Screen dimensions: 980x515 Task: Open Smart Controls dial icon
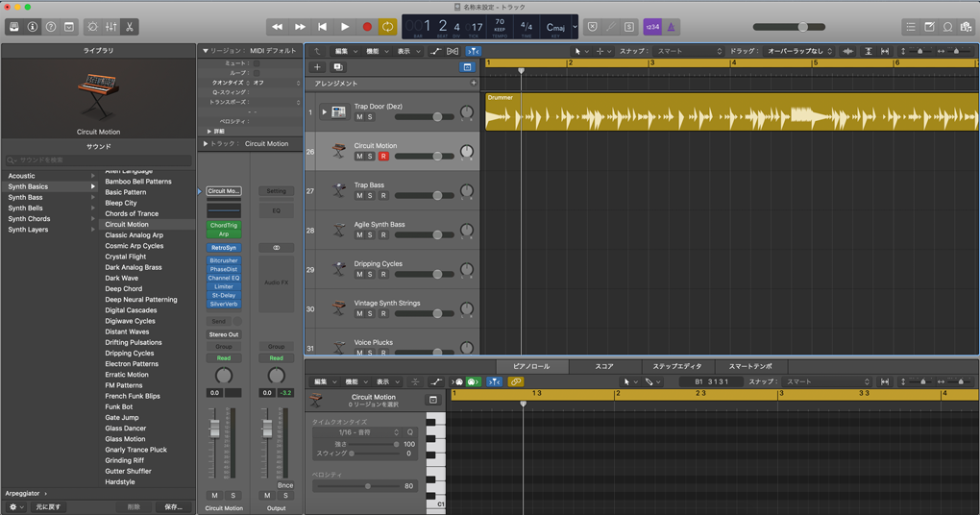pos(92,27)
